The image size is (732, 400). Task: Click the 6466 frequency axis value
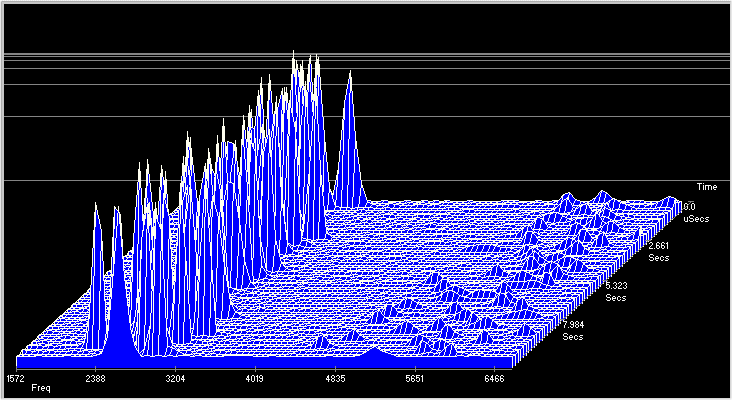495,379
